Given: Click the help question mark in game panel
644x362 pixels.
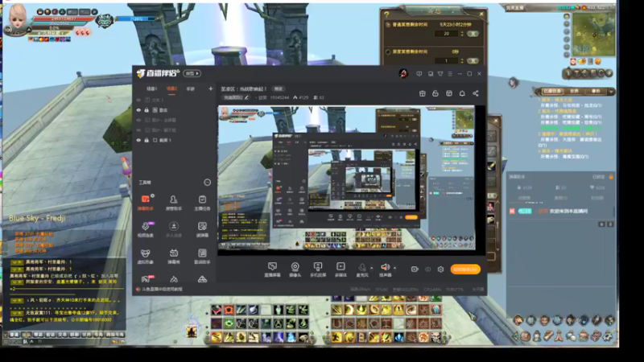Looking at the screenshot, I should (x=386, y=14).
